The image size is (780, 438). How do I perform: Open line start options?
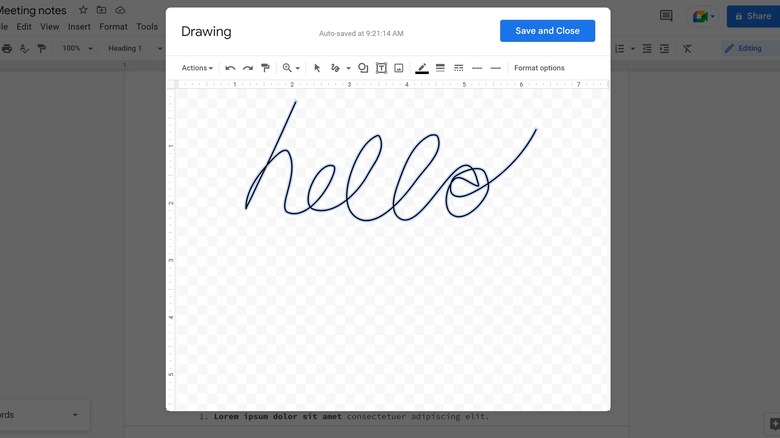[477, 68]
